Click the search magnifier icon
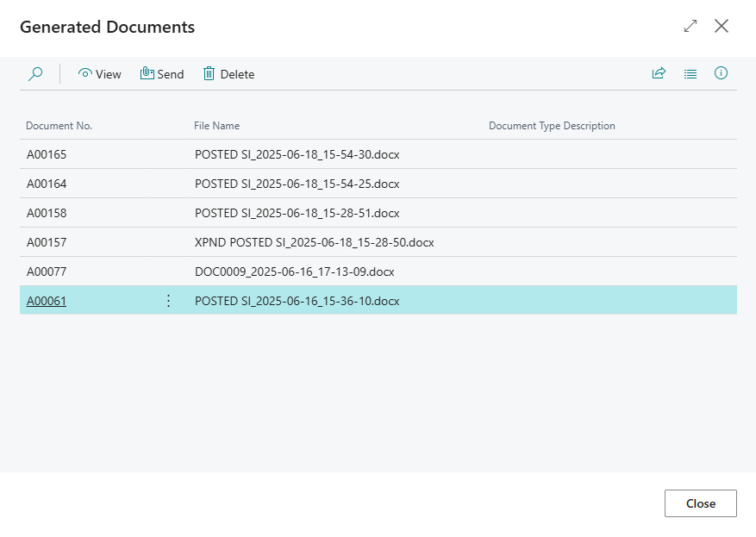Viewport: 756px width, 537px height. tap(35, 74)
